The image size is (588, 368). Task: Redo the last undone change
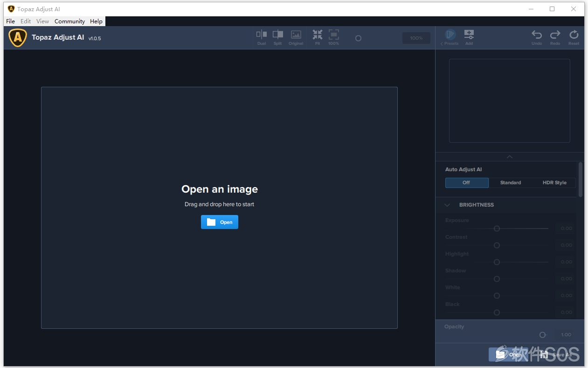tap(555, 37)
